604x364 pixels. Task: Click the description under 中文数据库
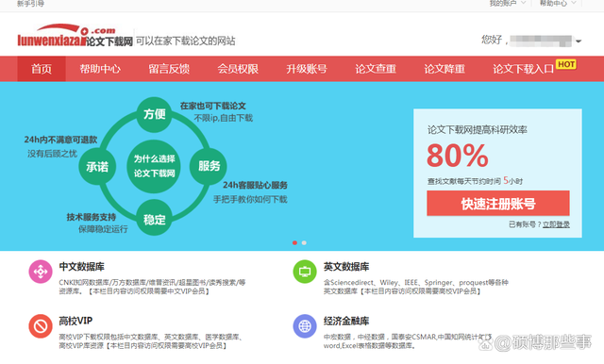click(152, 287)
